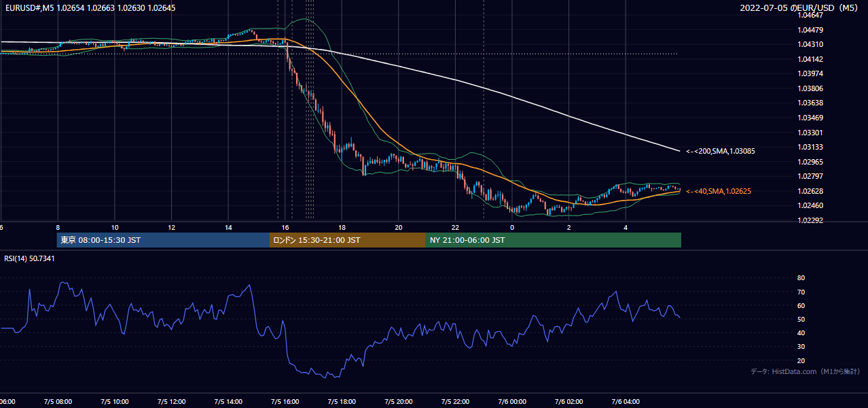The height and width of the screenshot is (408, 868).
Task: Click RSI scale level 30
Action: (801, 346)
